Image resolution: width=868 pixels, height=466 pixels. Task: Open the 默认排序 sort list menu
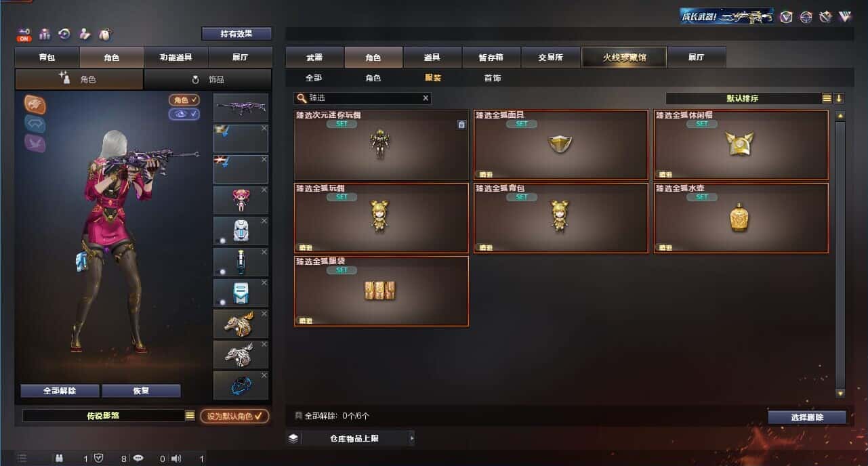pyautogui.click(x=827, y=98)
